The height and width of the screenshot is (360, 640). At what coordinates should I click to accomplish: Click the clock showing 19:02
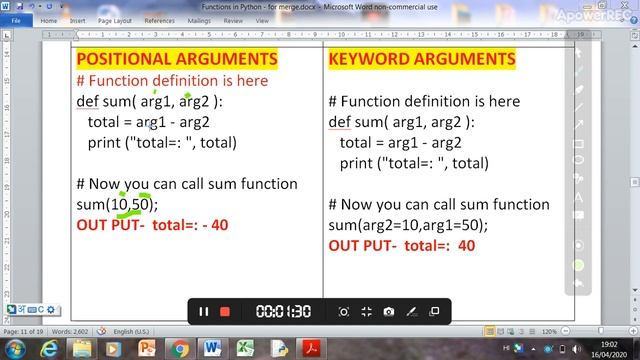coord(609,345)
